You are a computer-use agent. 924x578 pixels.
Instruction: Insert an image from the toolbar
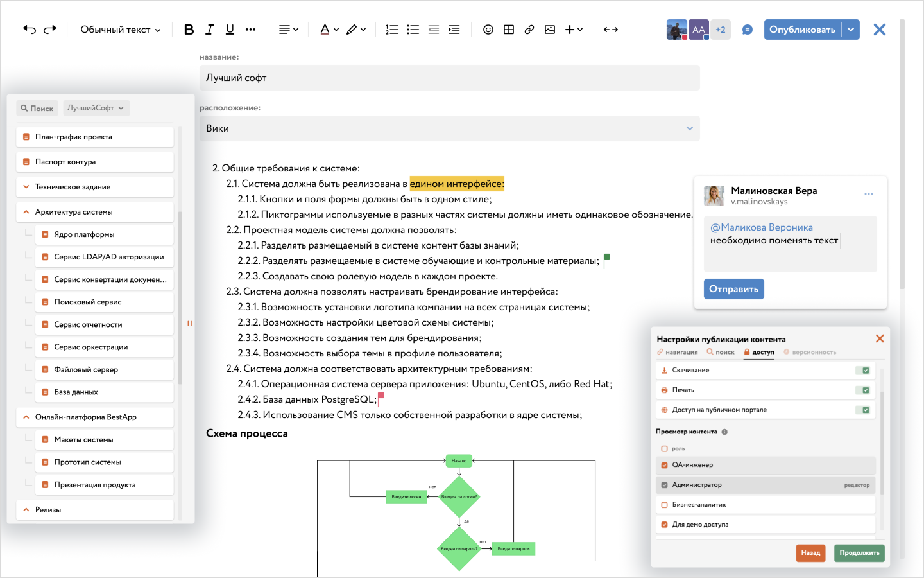[550, 30]
